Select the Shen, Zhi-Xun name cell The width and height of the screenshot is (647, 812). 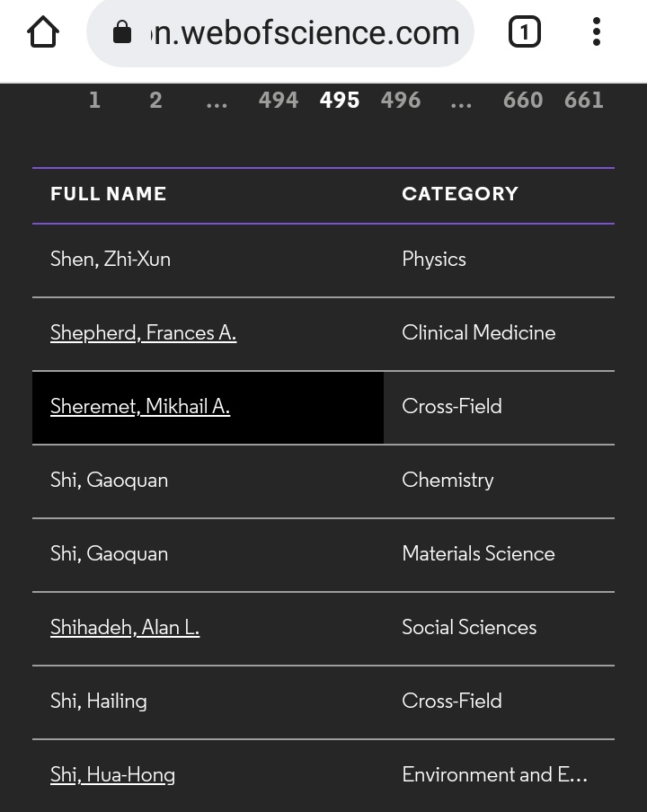pyautogui.click(x=208, y=260)
